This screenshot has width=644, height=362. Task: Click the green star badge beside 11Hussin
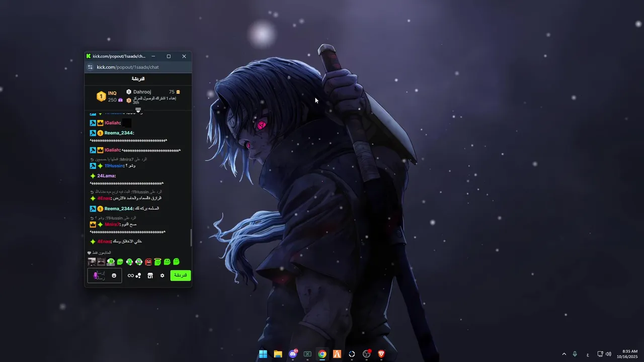point(100,166)
